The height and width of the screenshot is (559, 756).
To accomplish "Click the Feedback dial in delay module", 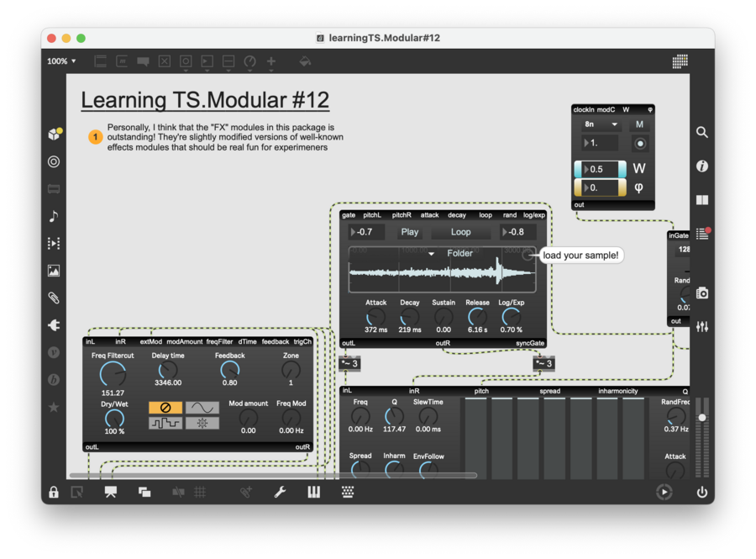I will pos(229,368).
